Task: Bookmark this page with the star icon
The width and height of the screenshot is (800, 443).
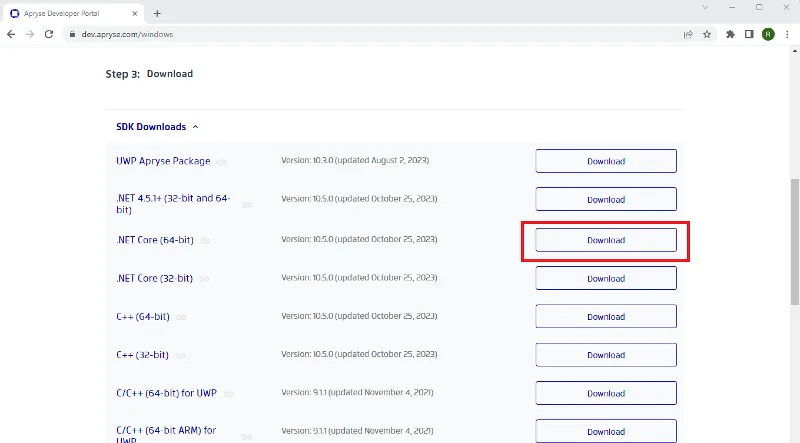Action: (x=707, y=34)
